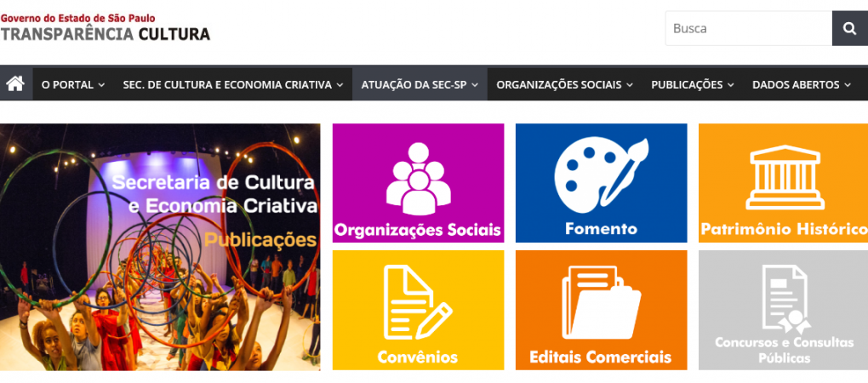Click the Publicações text on banner
Screen dimensions: 868x383
click(x=260, y=240)
